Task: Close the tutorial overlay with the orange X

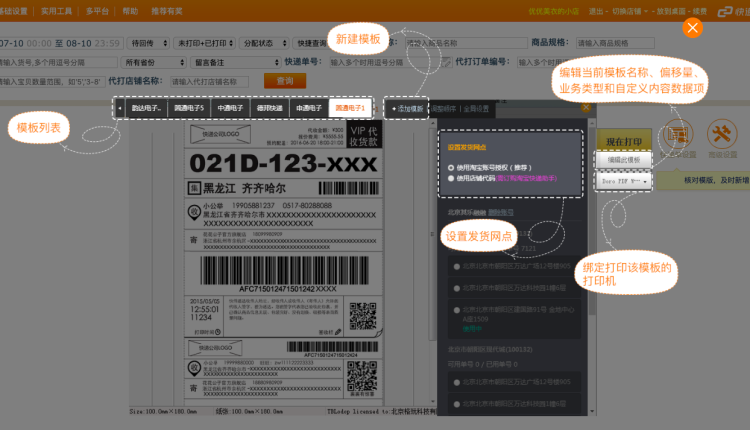Action: click(x=692, y=27)
